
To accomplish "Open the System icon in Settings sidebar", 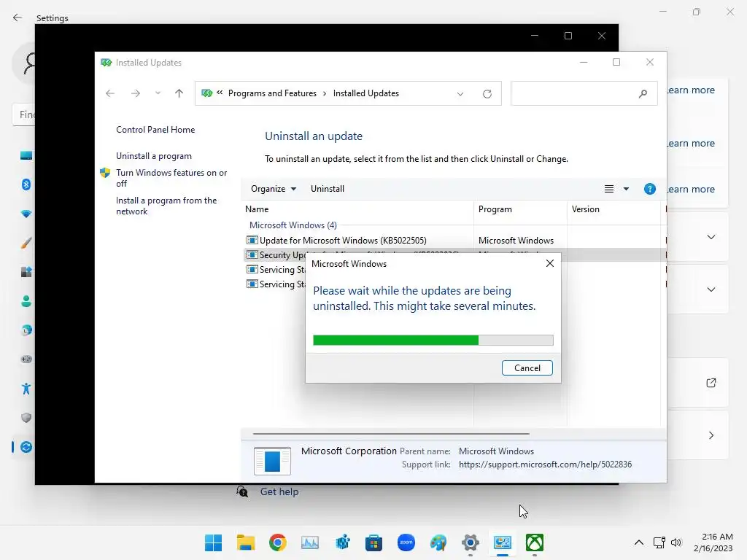I will (26, 155).
